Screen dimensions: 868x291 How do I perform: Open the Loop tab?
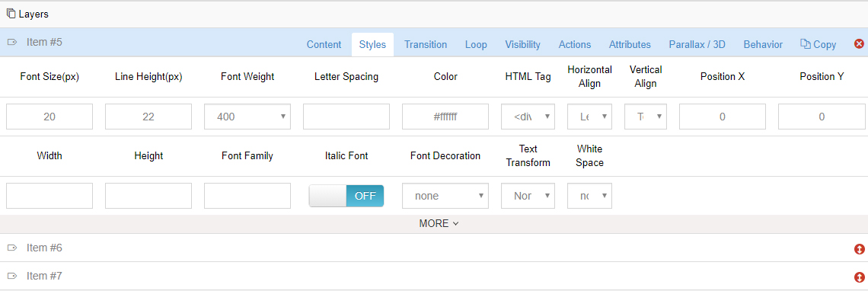click(x=476, y=44)
